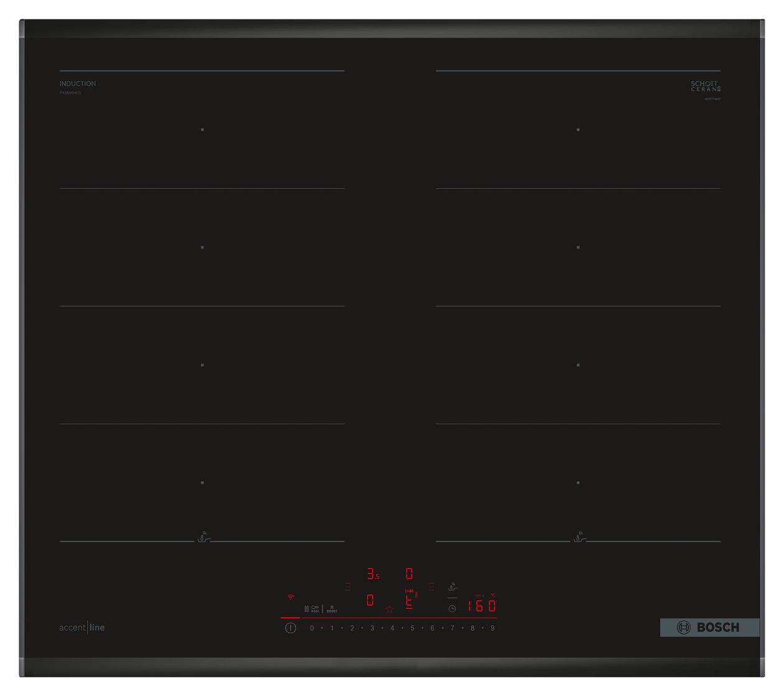The height and width of the screenshot is (696, 784).
Task: Activate the BOOST function
Action: (x=332, y=609)
